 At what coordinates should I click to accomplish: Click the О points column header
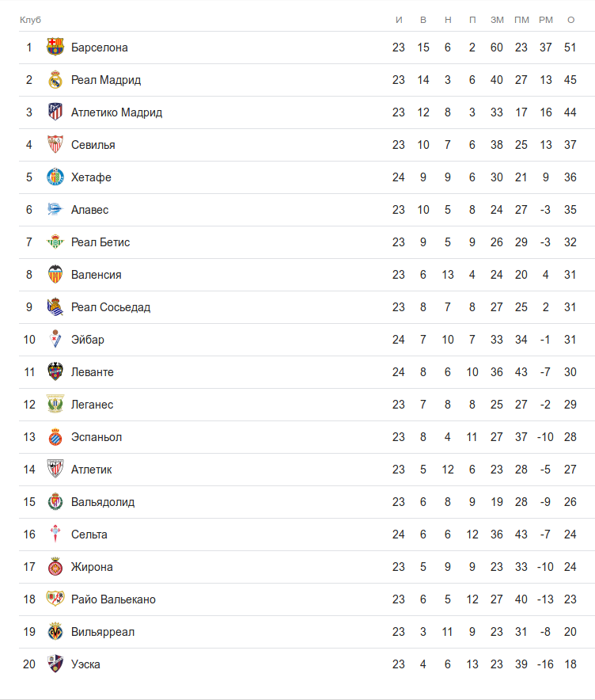point(570,19)
